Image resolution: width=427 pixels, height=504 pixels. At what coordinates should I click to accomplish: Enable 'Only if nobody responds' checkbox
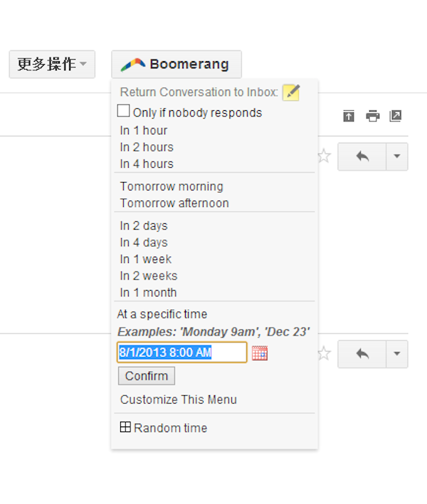124,112
